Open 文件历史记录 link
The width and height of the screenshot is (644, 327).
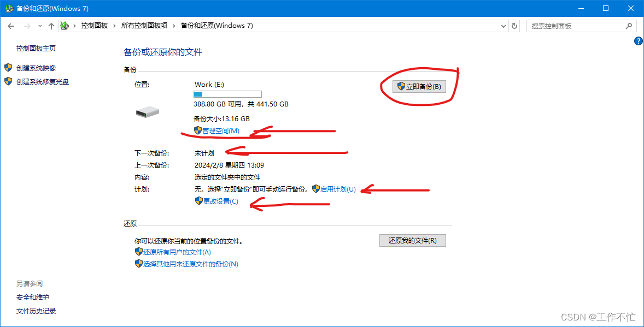pos(36,311)
